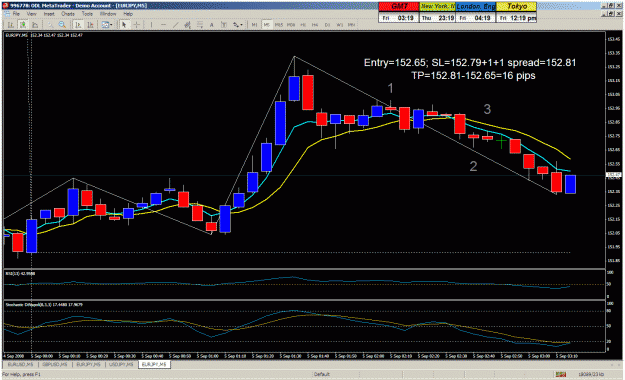Switch to M15 timeframe
The height and width of the screenshot is (380, 625).
(x=279, y=25)
